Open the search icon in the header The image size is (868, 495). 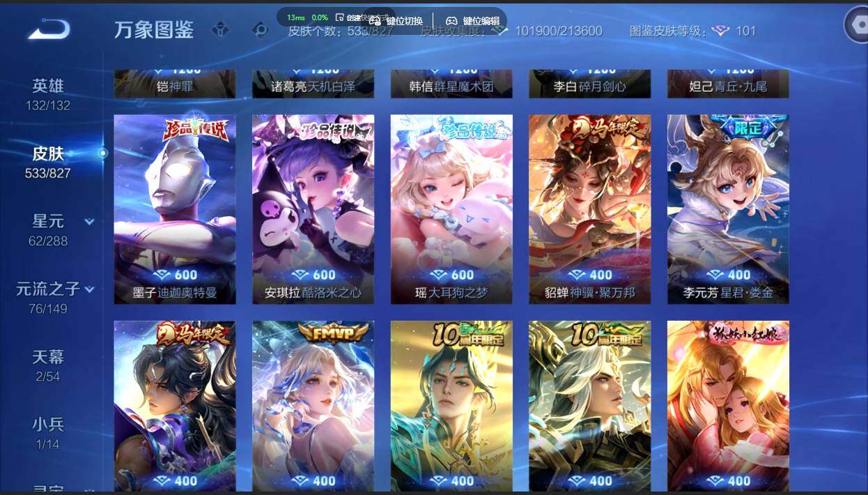(x=260, y=30)
